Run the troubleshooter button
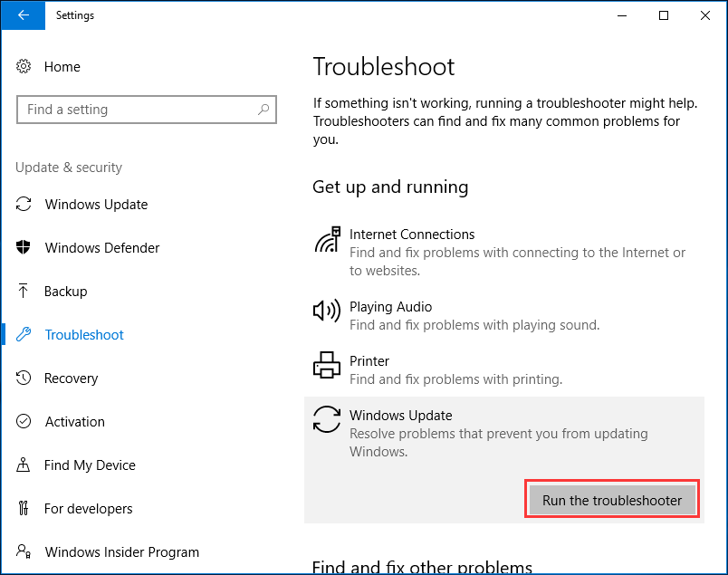Image resolution: width=728 pixels, height=575 pixels. 612,500
